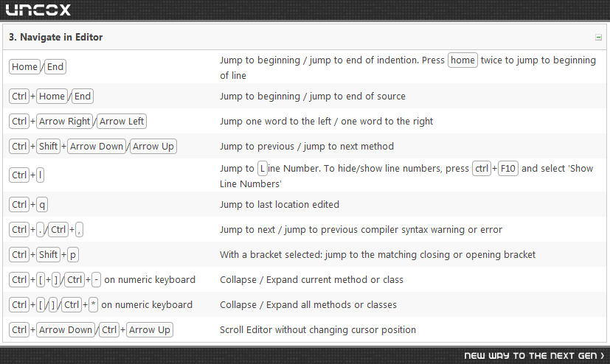Click the minus key on numeric keyboard row

pyautogui.click(x=96, y=280)
